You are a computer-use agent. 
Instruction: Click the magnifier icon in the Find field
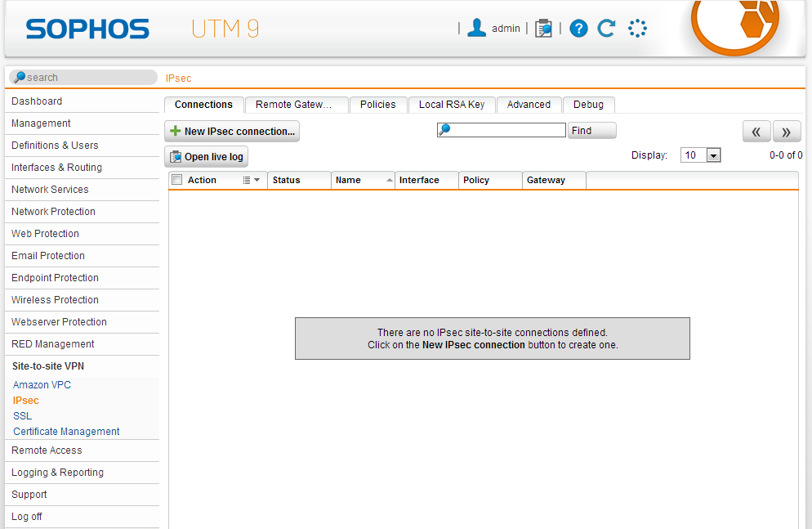(444, 129)
